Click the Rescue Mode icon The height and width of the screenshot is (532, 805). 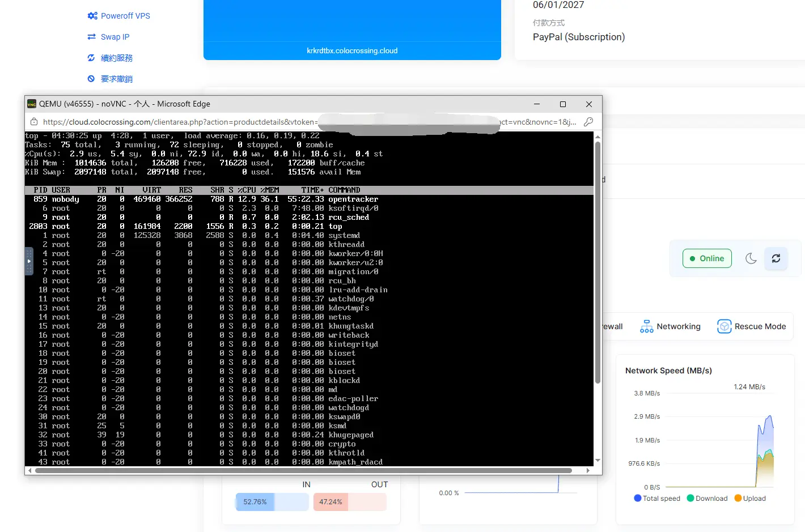click(x=724, y=326)
